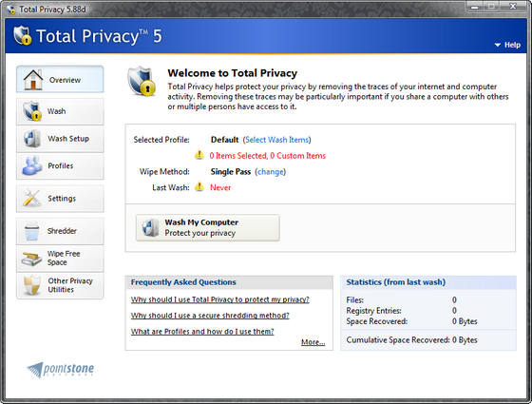Open Wipe Free Space drive icon

tap(31, 259)
